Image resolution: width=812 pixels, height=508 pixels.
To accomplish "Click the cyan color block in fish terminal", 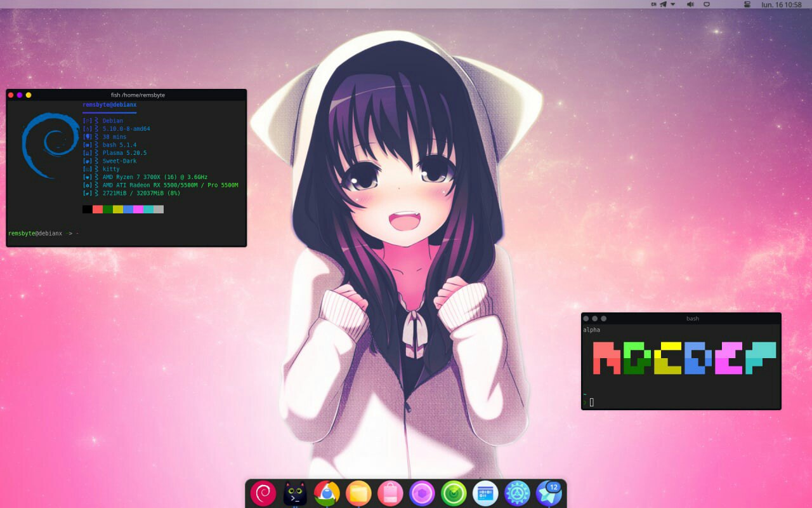I will (x=148, y=209).
